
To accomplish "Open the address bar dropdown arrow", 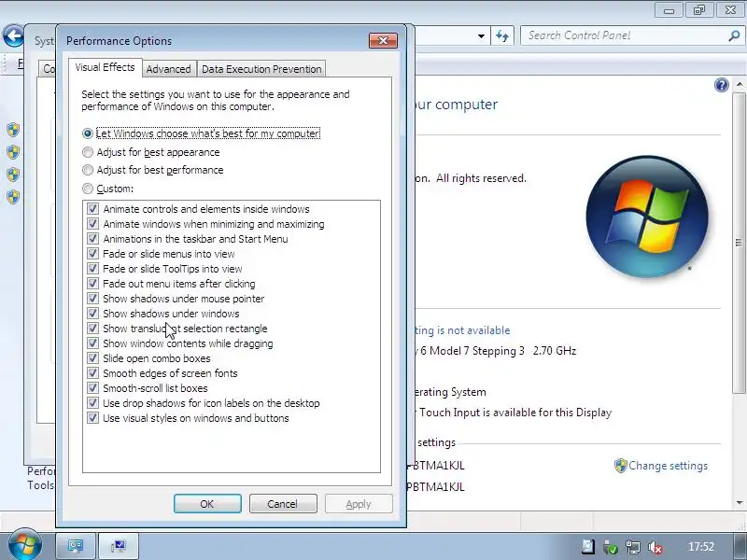I will coord(481,36).
